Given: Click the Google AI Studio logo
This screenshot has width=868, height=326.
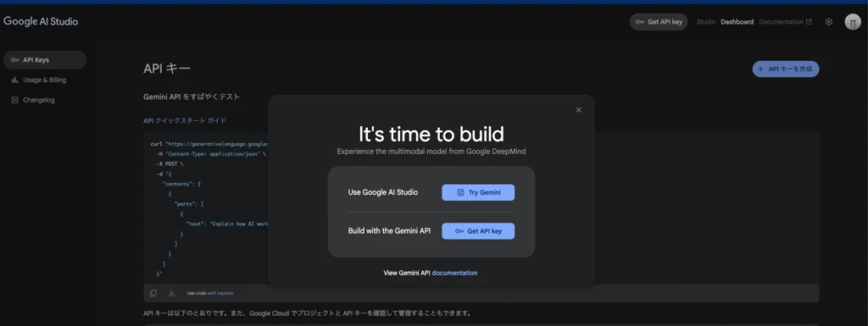Looking at the screenshot, I should 41,21.
